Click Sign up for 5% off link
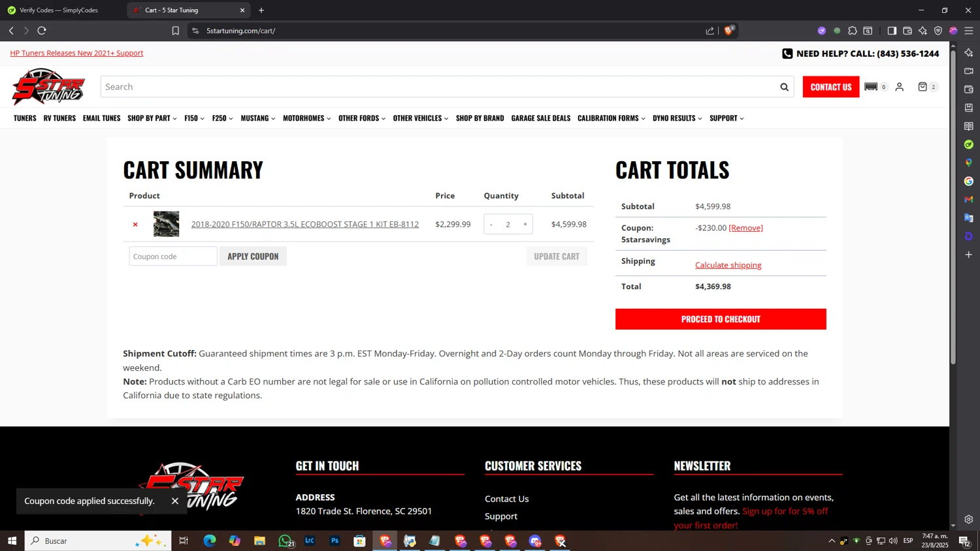Screen dimensions: 980x551 [x=751, y=518]
